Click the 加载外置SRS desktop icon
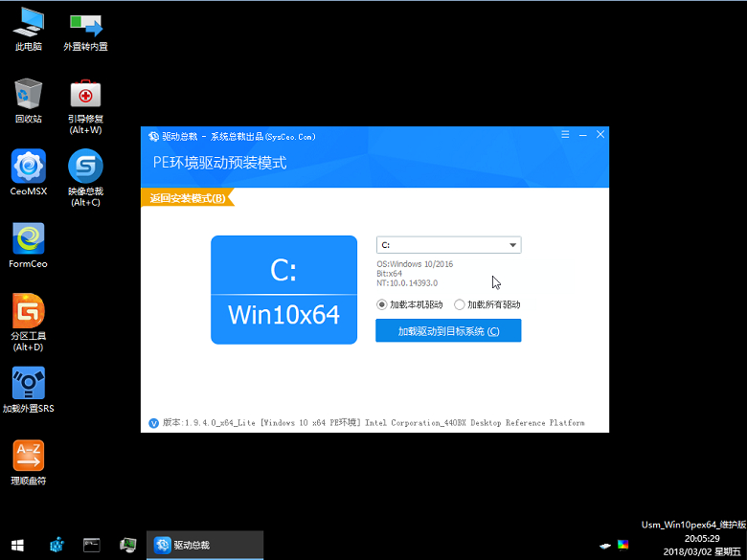Image resolution: width=747 pixels, height=560 pixels. 29,385
